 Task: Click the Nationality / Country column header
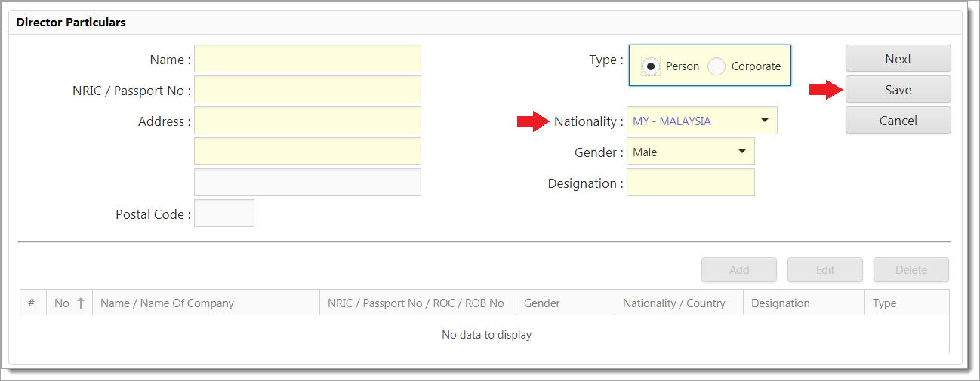point(673,303)
